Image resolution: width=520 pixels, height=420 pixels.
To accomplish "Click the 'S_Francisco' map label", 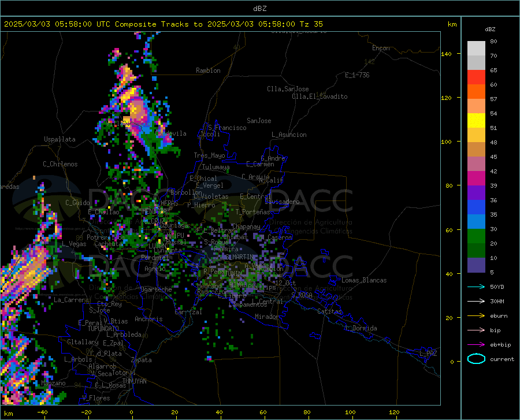I will coord(227,128).
